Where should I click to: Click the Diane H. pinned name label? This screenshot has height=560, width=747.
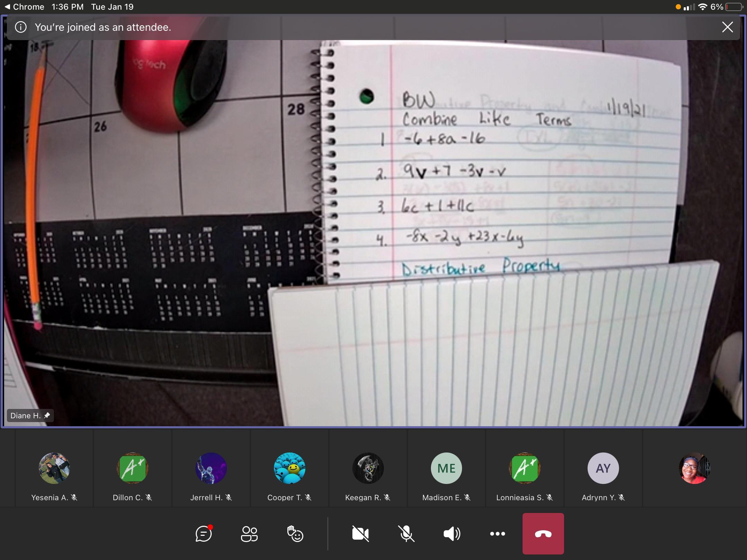click(x=30, y=416)
